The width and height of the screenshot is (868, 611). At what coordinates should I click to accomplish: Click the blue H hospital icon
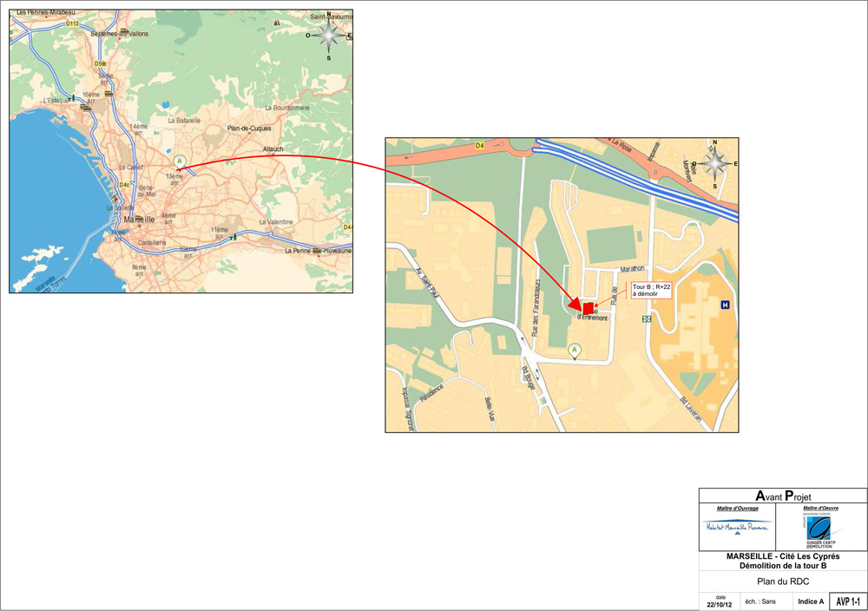tap(725, 305)
